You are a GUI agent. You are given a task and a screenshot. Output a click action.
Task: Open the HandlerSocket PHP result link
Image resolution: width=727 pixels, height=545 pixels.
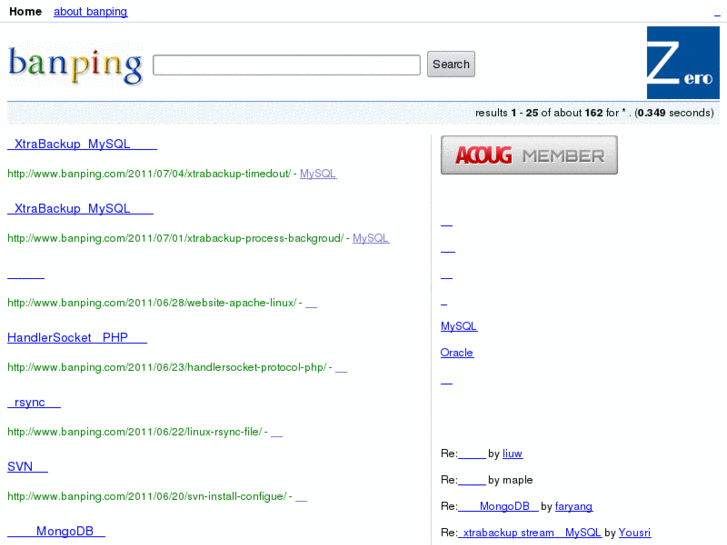77,338
